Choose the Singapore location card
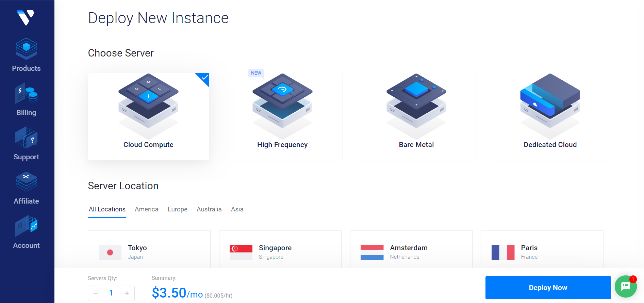Screen dimensions: 644x303 point(280,249)
